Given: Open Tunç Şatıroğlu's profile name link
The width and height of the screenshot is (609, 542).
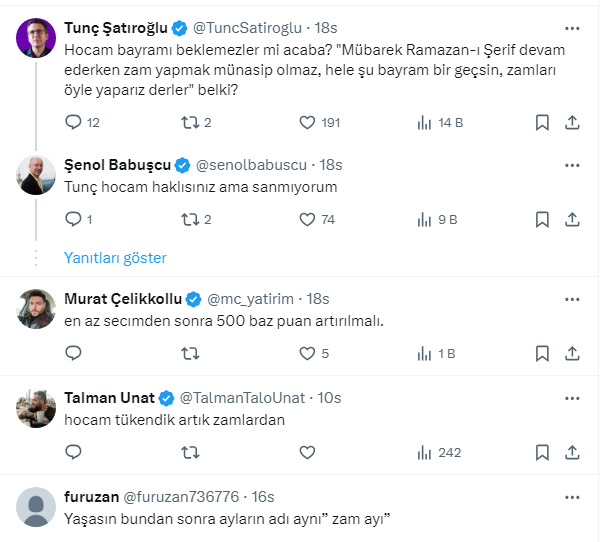Looking at the screenshot, I should (113, 27).
